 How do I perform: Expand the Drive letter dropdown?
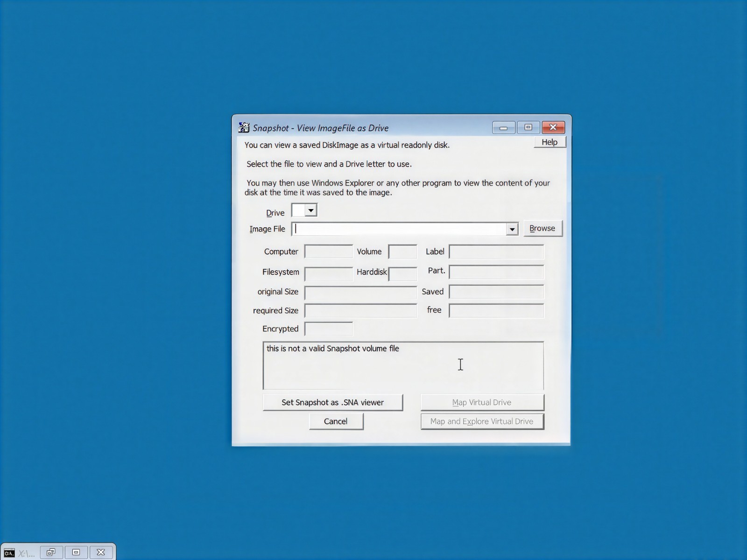tap(311, 210)
